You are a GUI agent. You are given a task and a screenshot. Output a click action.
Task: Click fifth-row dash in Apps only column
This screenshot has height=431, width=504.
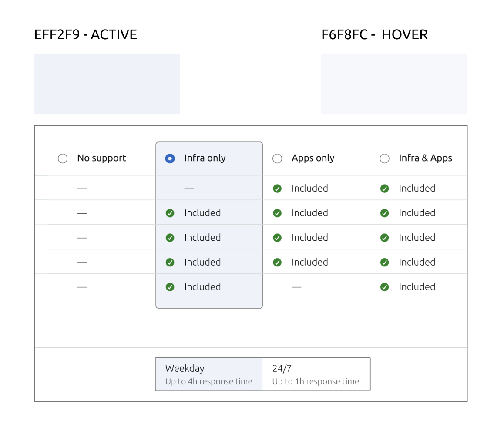297,287
